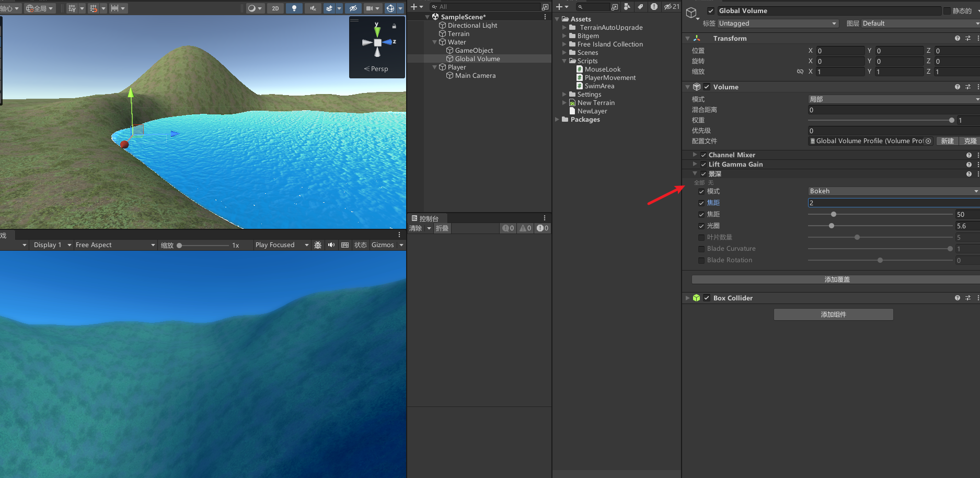Toggle scene lighting lightbulb icon
The height and width of the screenshot is (478, 980).
[x=294, y=8]
